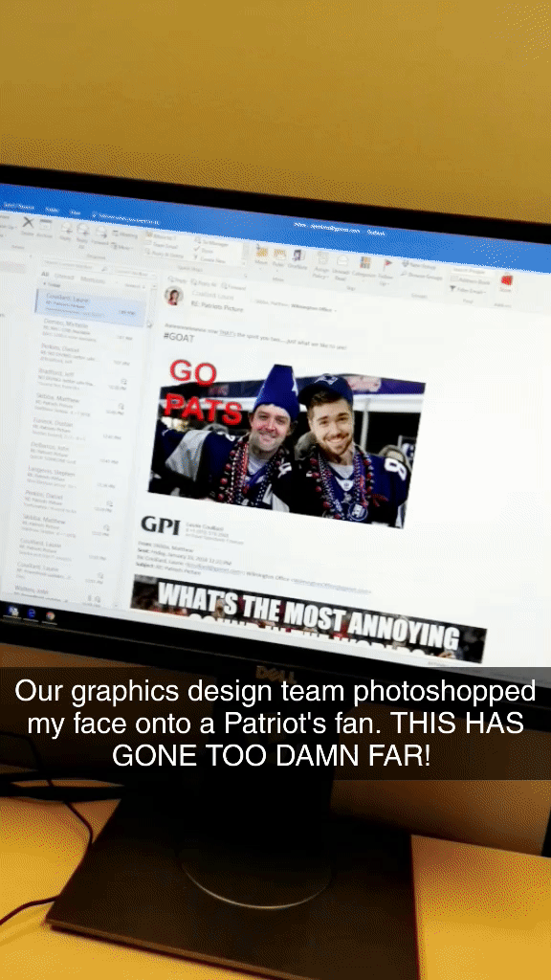Click the Archive icon in ribbon
Screen dimensions: 551x980
click(45, 224)
